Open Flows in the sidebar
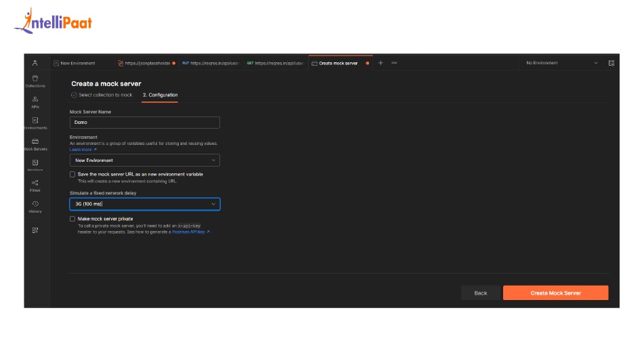Image resolution: width=644 pixels, height=342 pixels. coord(35,186)
